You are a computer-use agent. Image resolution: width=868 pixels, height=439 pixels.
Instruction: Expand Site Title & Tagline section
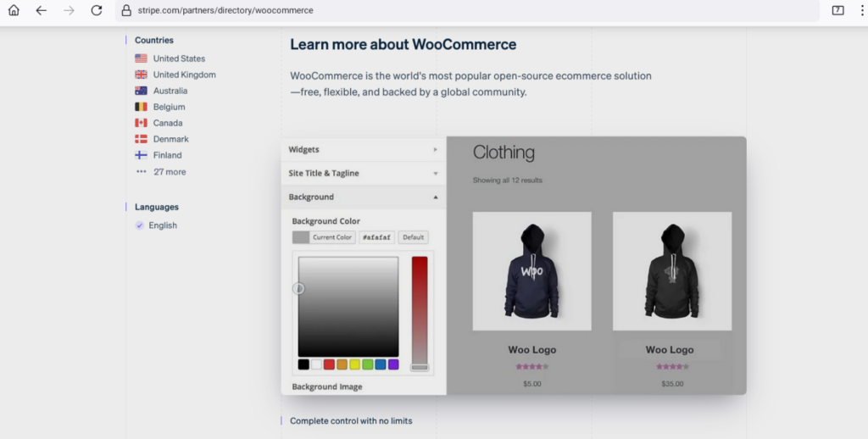pyautogui.click(x=363, y=173)
